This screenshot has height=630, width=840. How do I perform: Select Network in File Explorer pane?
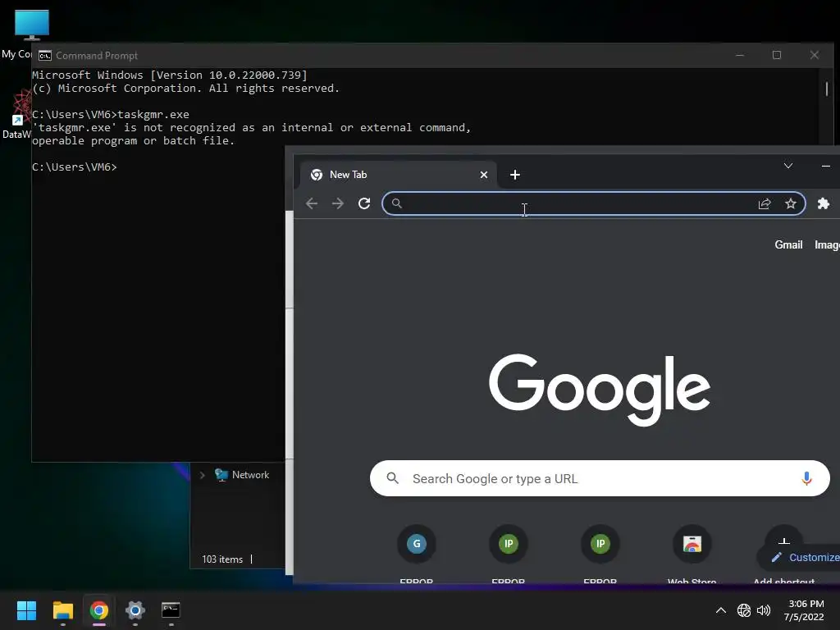click(250, 475)
